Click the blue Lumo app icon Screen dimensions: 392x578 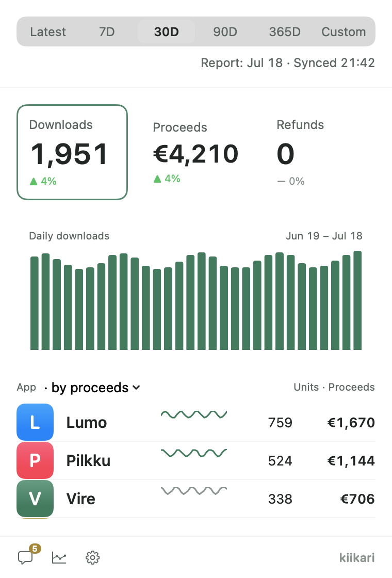point(35,422)
